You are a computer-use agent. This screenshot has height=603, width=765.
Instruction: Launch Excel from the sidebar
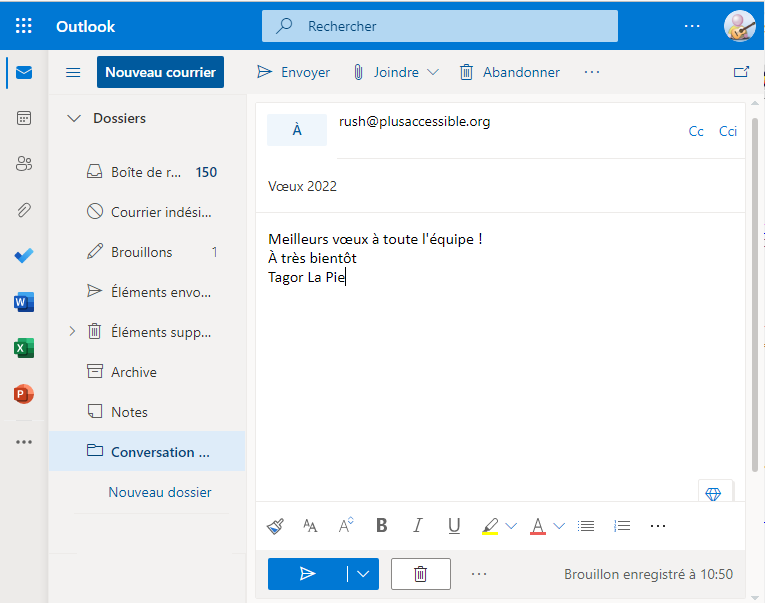coord(24,348)
